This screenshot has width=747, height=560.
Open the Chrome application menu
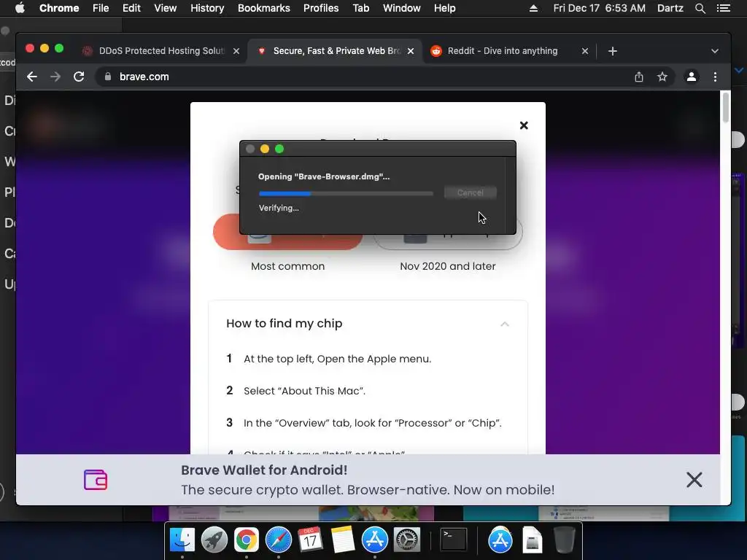click(59, 8)
